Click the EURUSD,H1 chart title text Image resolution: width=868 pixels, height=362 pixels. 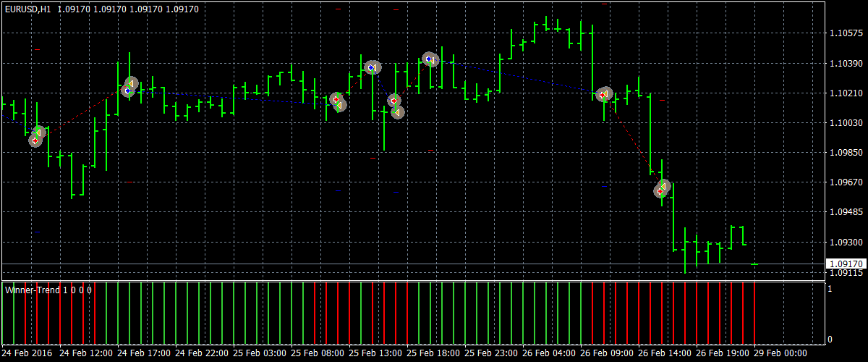(x=27, y=9)
